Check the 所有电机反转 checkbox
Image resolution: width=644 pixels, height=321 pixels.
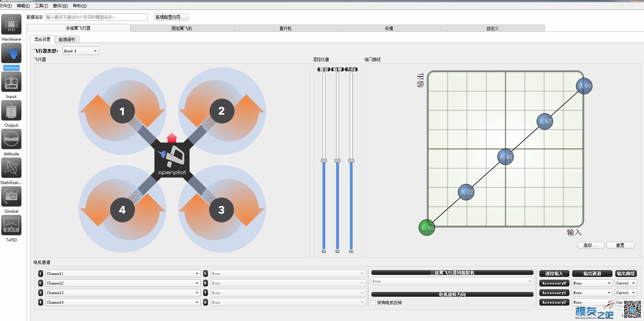373,303
